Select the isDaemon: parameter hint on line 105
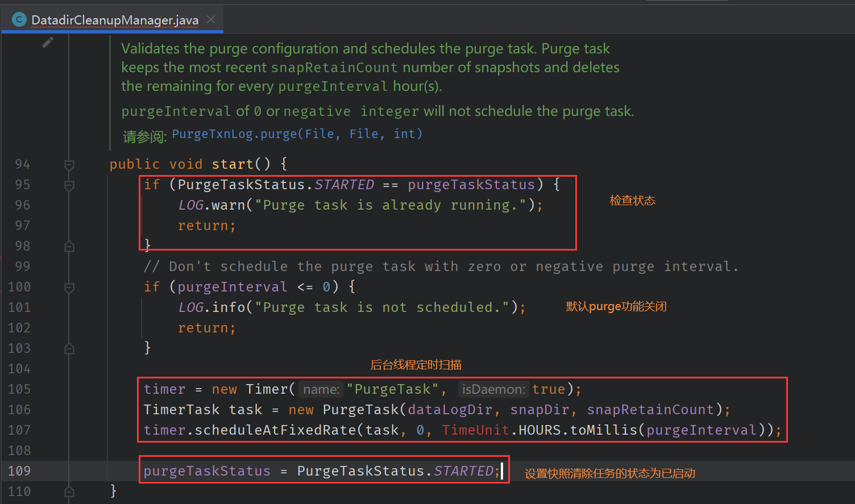This screenshot has width=855, height=504. 493,389
